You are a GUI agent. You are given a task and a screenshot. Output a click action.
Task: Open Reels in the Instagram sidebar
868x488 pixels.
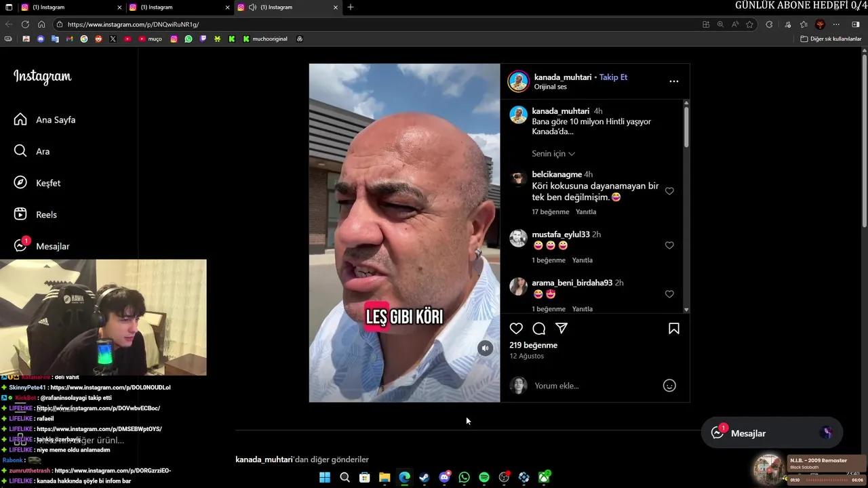click(35, 215)
